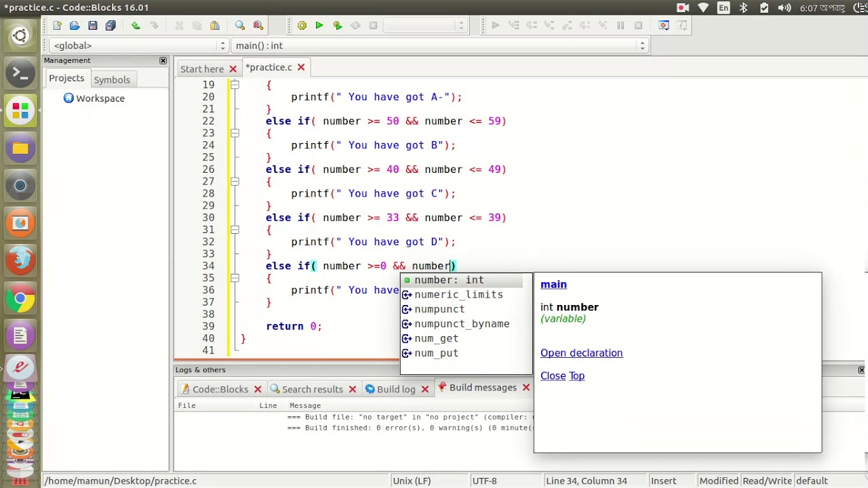Open a file with the folder icon

click(75, 26)
